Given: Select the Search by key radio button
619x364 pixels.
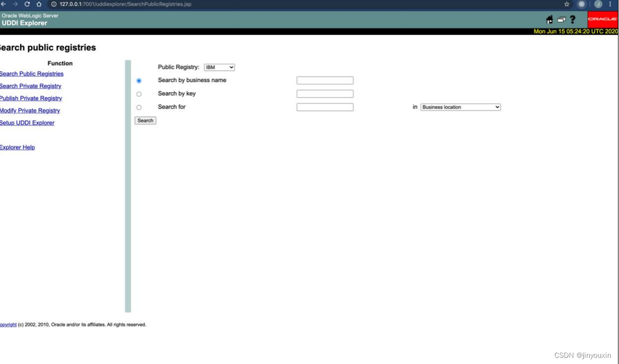Looking at the screenshot, I should click(138, 93).
